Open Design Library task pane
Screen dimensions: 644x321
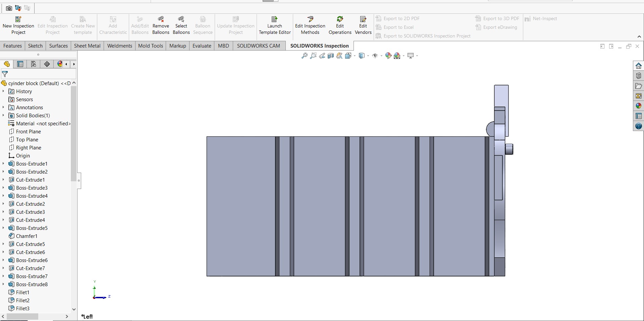tap(638, 76)
